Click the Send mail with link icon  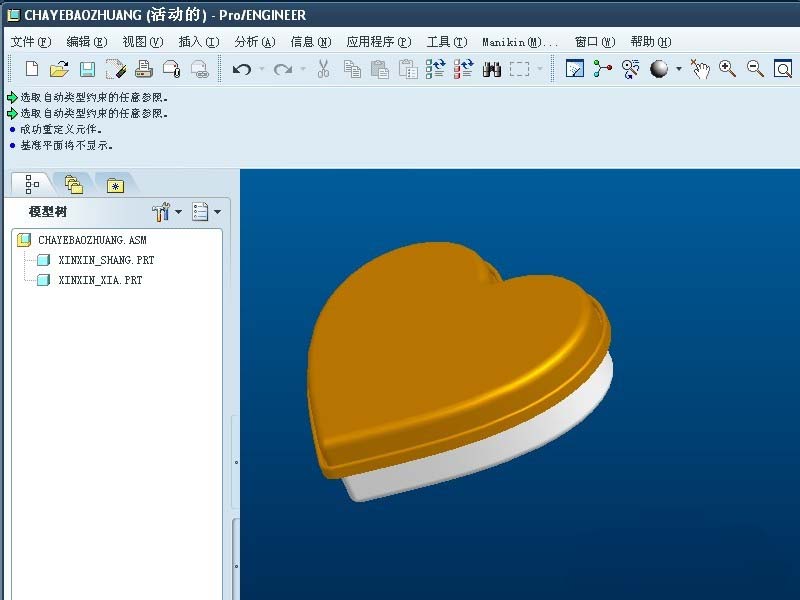click(199, 69)
